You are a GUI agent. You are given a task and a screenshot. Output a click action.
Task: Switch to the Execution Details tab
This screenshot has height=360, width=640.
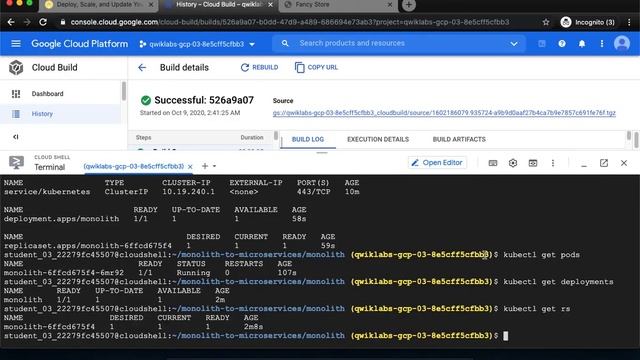pos(378,139)
